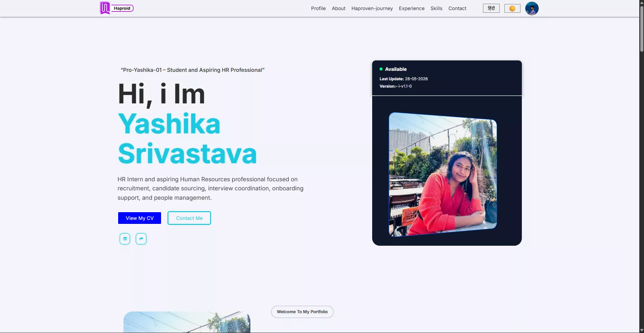The image size is (644, 333).
Task: Click the Welcome To My Portfolio pill
Action: (x=302, y=312)
